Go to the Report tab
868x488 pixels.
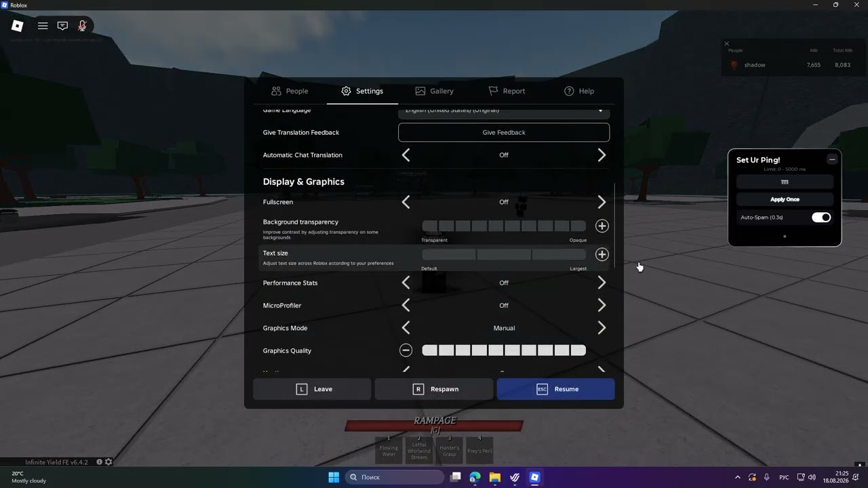coord(507,91)
